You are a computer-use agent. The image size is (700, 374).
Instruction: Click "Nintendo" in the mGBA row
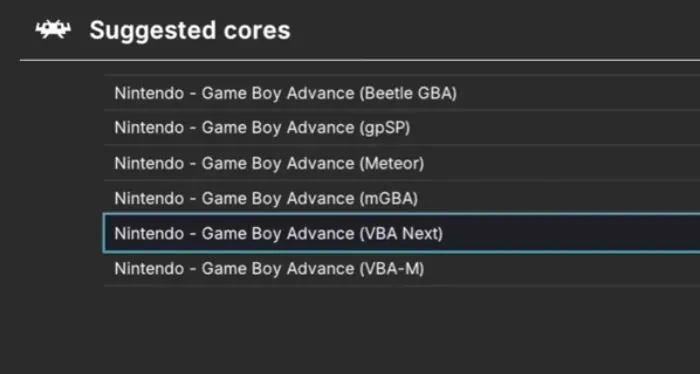pos(149,198)
